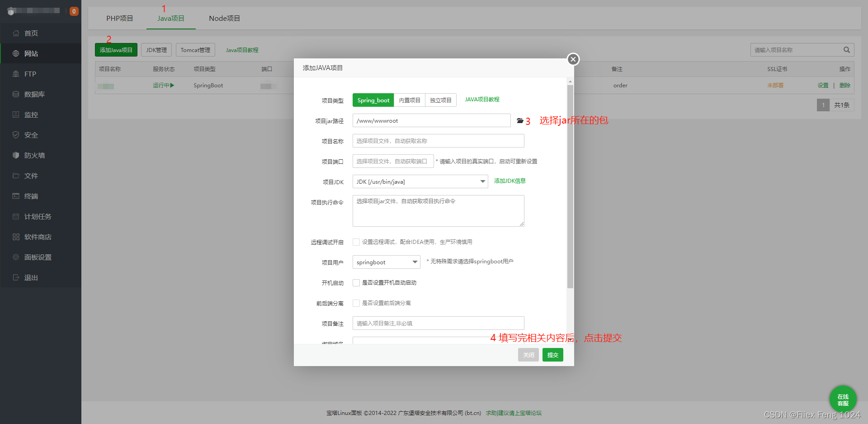The width and height of the screenshot is (868, 424).
Task: Click the orange notification badge showing 0
Action: (74, 11)
